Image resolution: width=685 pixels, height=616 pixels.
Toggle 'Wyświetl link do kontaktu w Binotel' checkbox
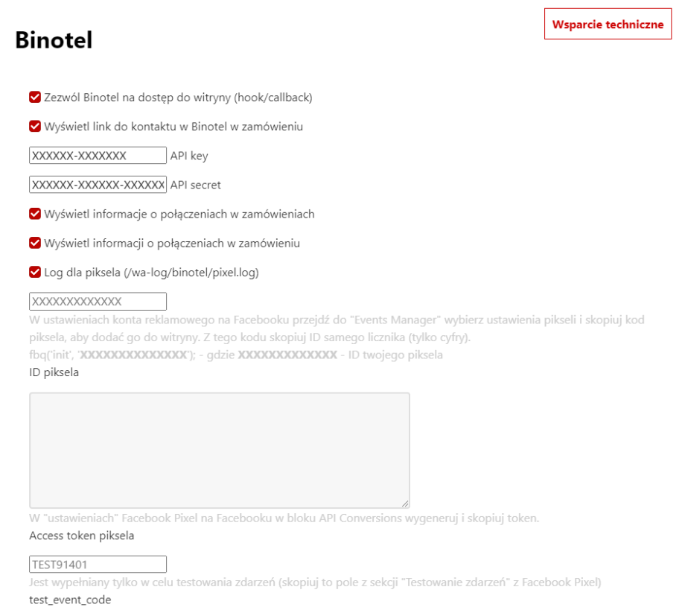(35, 127)
